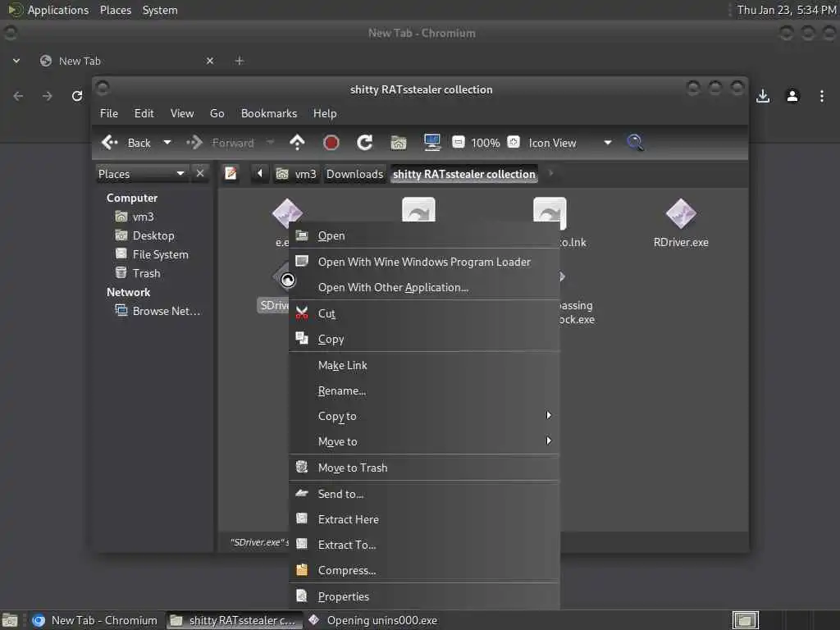Open Properties from the context menu
This screenshot has width=840, height=630.
[424, 597]
